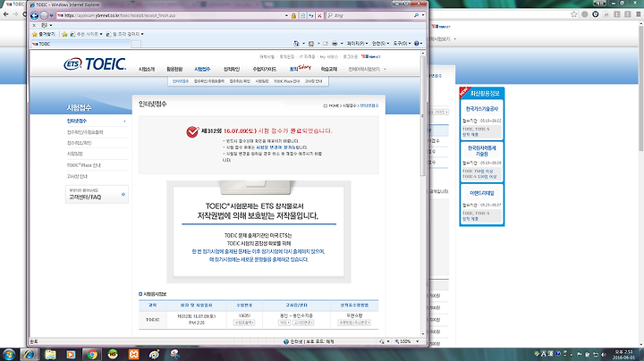Click 인터넷접수 in the left sidebar
Viewport: 644px width, 361px height.
click(77, 121)
